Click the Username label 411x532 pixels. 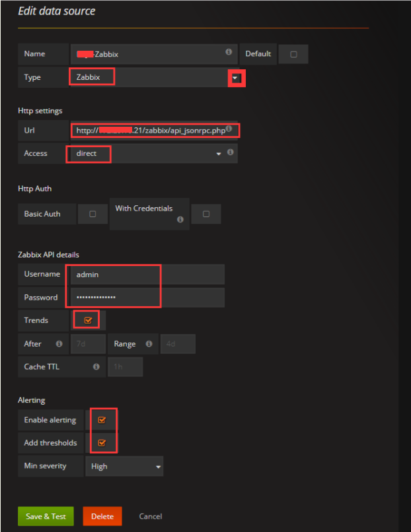(x=42, y=274)
